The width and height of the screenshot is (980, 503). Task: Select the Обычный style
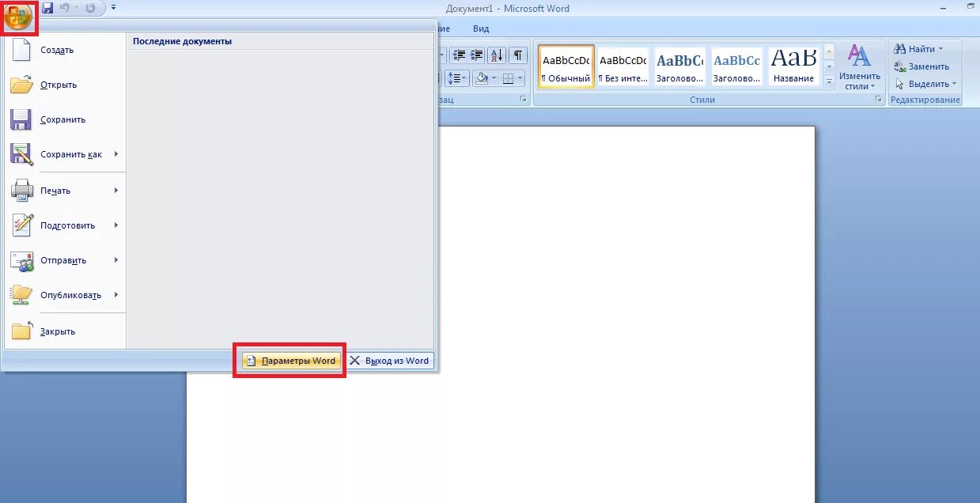pyautogui.click(x=566, y=66)
